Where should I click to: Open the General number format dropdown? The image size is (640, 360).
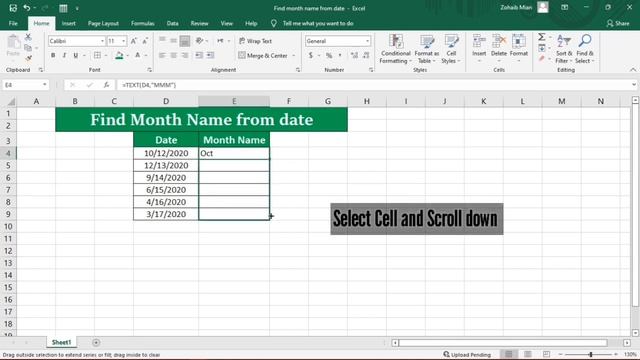367,41
